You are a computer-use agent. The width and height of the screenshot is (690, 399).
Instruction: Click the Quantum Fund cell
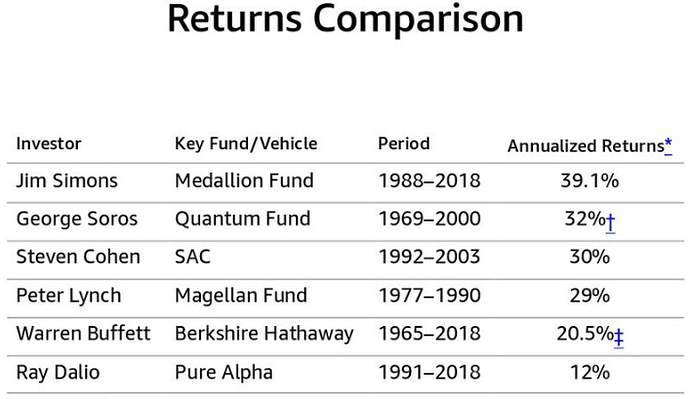pyautogui.click(x=242, y=219)
